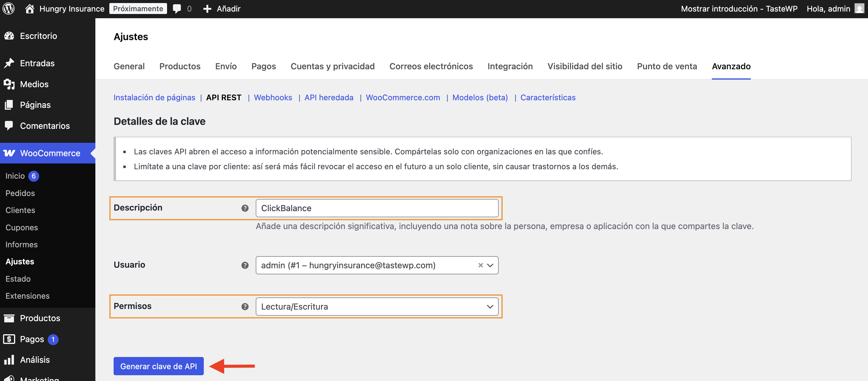Screen dimensions: 868x381
Task: Click the Páginas pages icon
Action: (9, 105)
